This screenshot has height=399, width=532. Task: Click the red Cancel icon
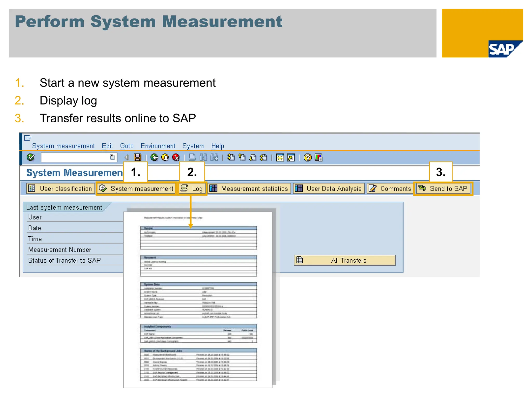(176, 157)
